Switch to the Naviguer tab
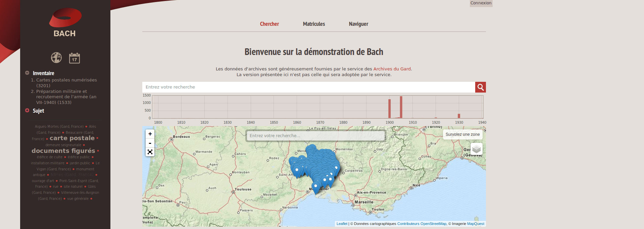The height and width of the screenshot is (229, 644). (358, 24)
